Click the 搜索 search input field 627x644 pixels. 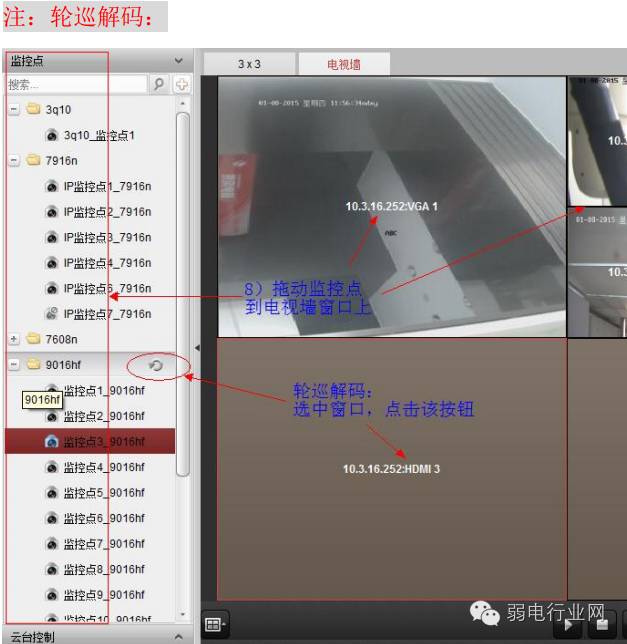(x=76, y=85)
